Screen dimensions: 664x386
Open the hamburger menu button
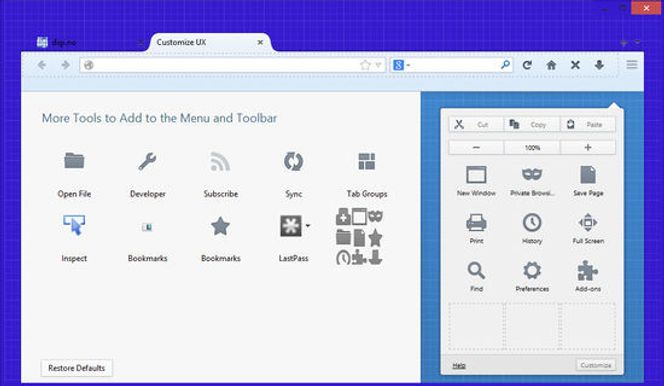click(x=632, y=64)
